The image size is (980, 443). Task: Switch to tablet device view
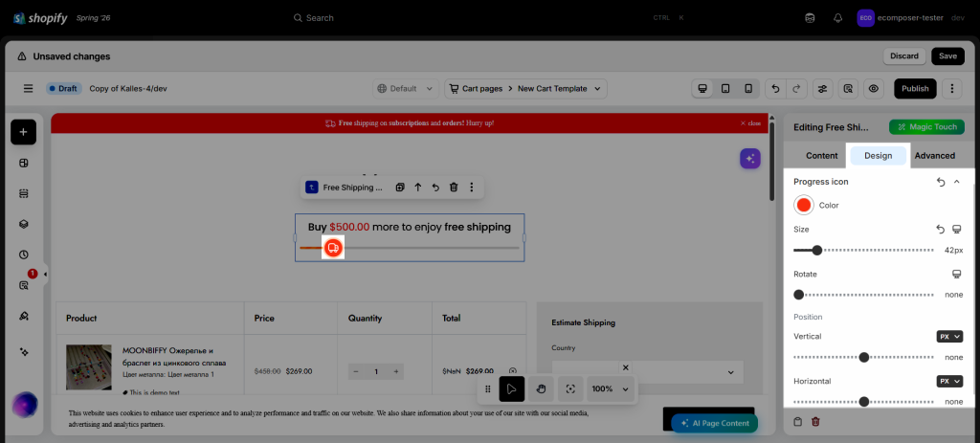point(725,89)
